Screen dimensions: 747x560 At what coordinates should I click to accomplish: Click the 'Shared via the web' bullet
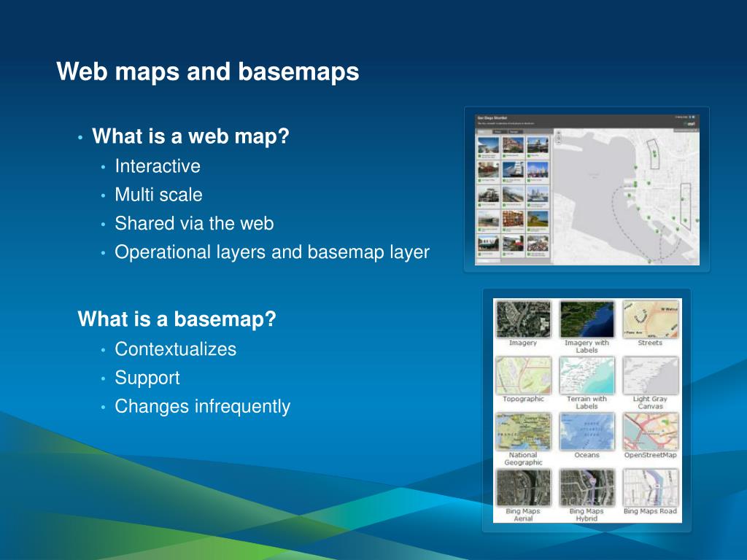pyautogui.click(x=194, y=223)
